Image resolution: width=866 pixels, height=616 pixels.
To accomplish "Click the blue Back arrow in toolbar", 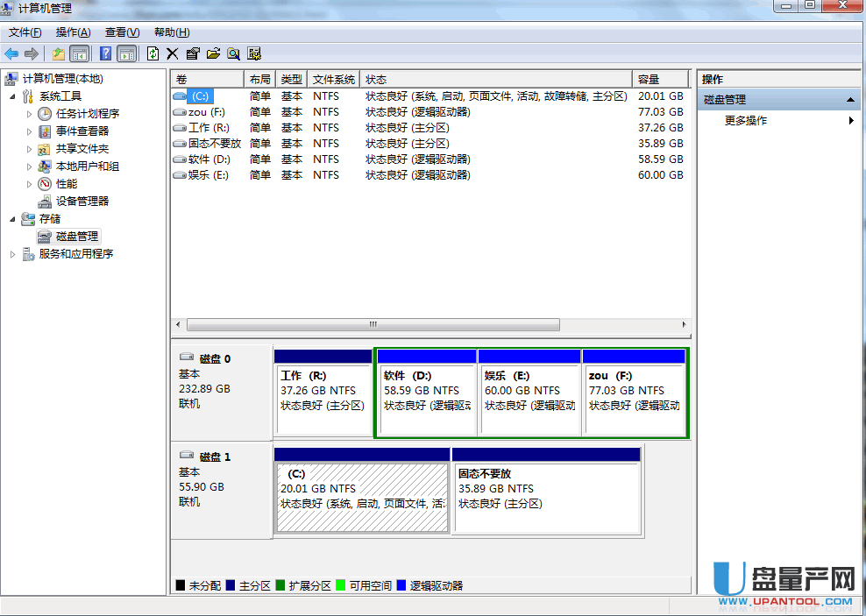I will [12, 53].
